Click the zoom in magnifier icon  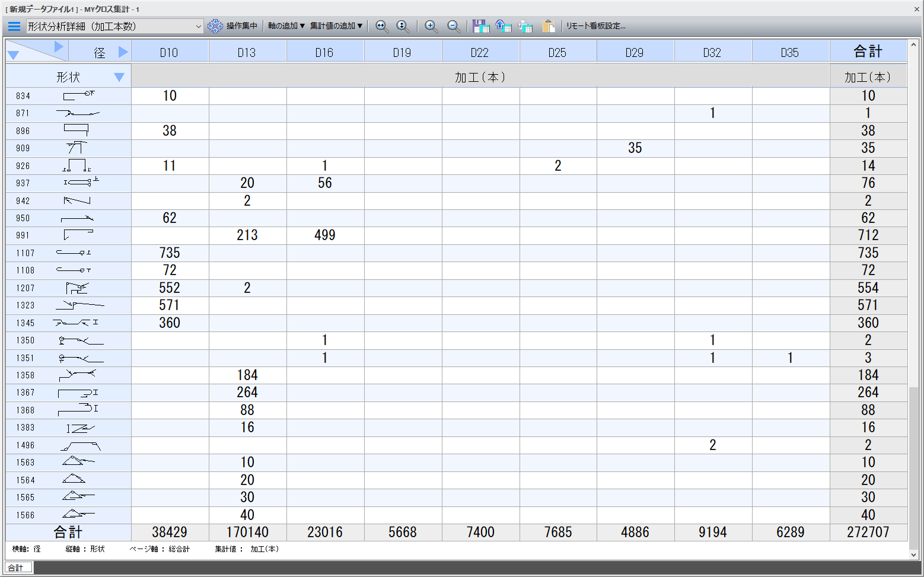431,26
